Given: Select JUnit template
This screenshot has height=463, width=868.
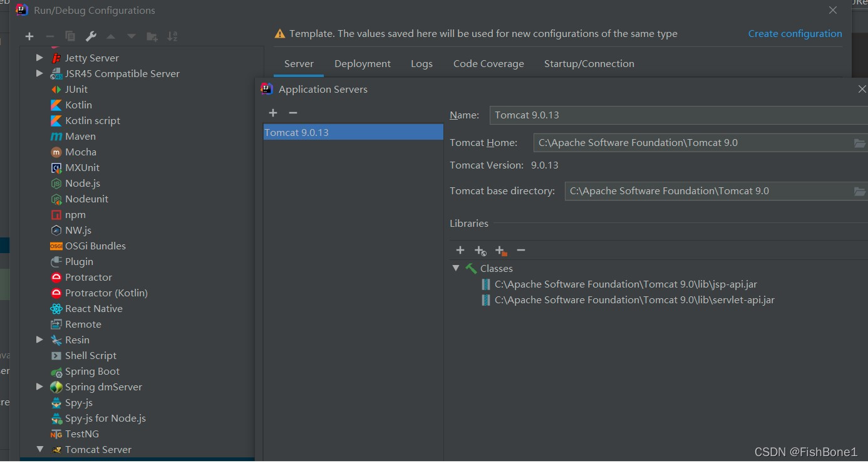Looking at the screenshot, I should tap(76, 89).
